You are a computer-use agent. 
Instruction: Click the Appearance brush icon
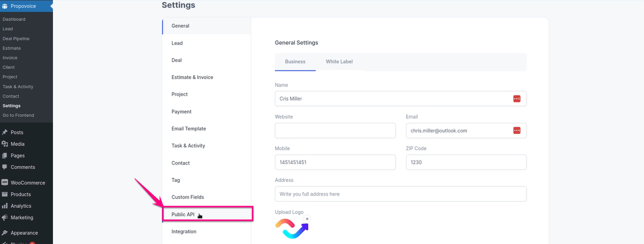pyautogui.click(x=5, y=233)
